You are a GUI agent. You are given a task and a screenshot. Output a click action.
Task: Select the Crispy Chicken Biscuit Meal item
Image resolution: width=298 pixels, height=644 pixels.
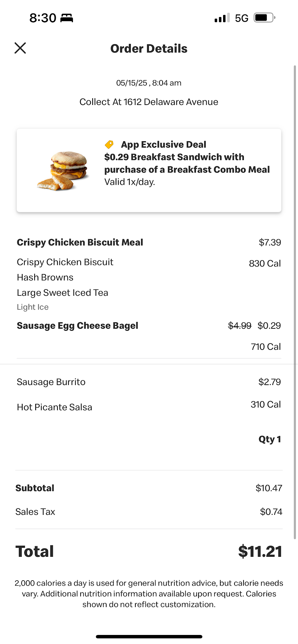pyautogui.click(x=80, y=242)
